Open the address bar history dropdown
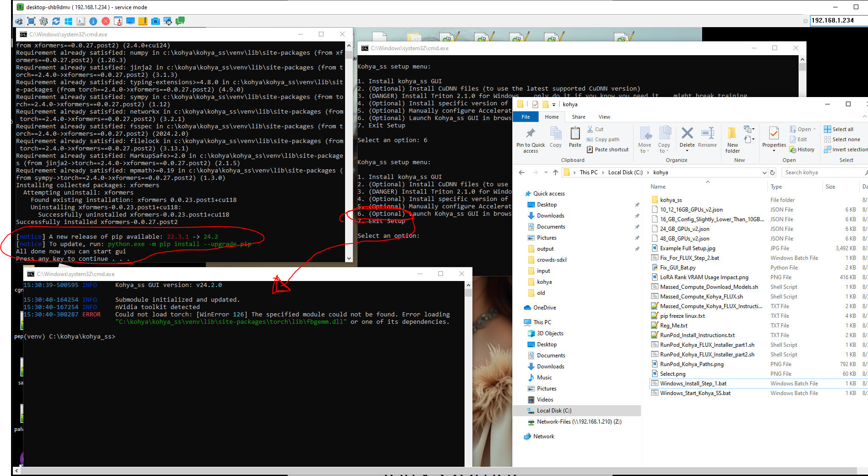The height and width of the screenshot is (476, 868). click(765, 172)
